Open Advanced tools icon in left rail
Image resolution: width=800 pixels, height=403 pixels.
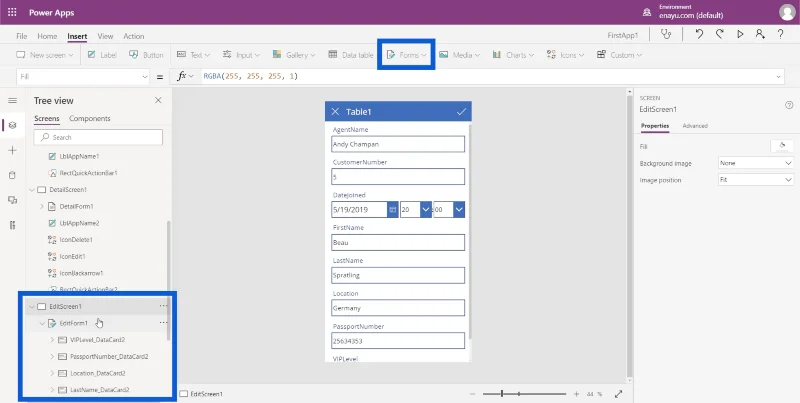pos(12,225)
